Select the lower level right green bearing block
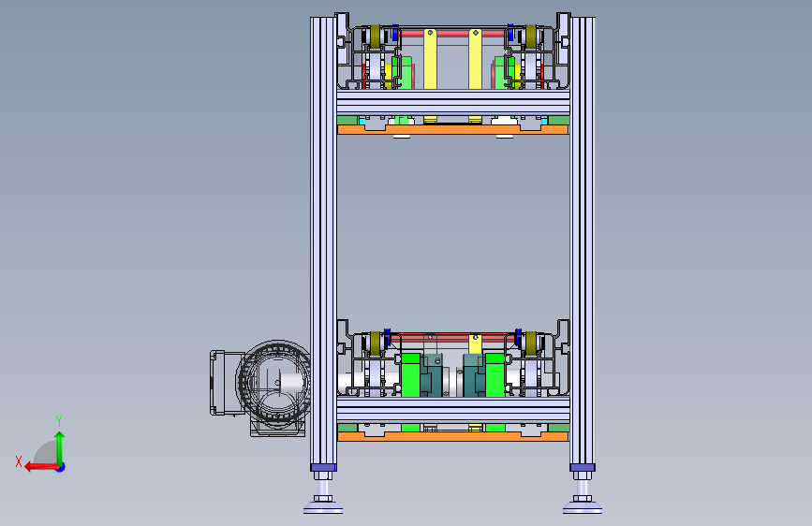 click(x=495, y=374)
